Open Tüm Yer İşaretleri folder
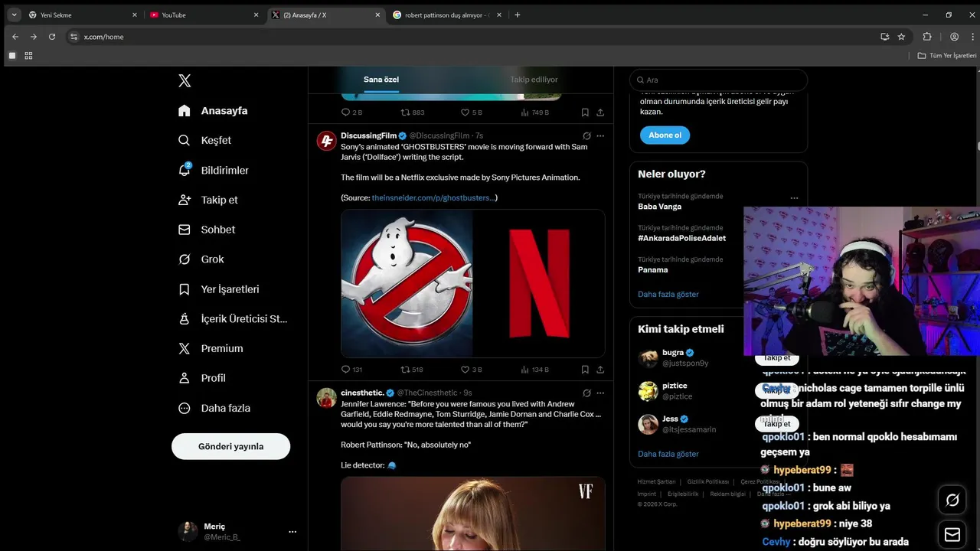This screenshot has width=980, height=551. click(947, 56)
